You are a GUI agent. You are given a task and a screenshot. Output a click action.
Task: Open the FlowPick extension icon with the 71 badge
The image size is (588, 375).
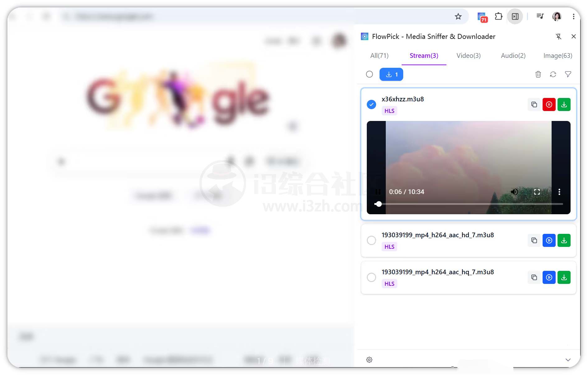[x=482, y=17]
